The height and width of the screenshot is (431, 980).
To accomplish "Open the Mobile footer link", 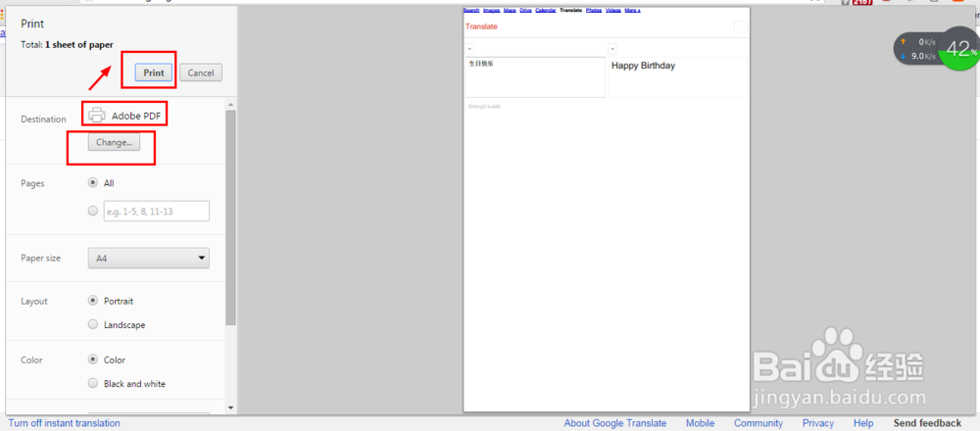I will click(x=700, y=423).
